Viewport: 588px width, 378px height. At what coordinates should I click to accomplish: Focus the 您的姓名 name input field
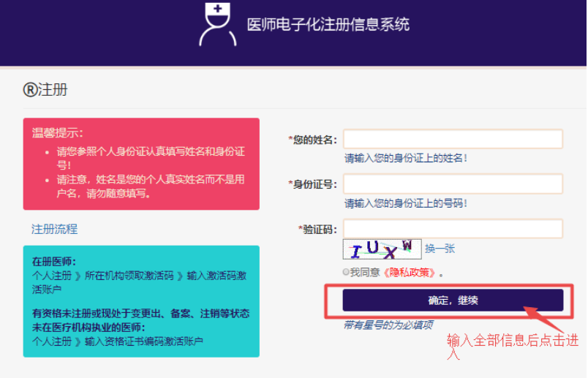(x=453, y=139)
